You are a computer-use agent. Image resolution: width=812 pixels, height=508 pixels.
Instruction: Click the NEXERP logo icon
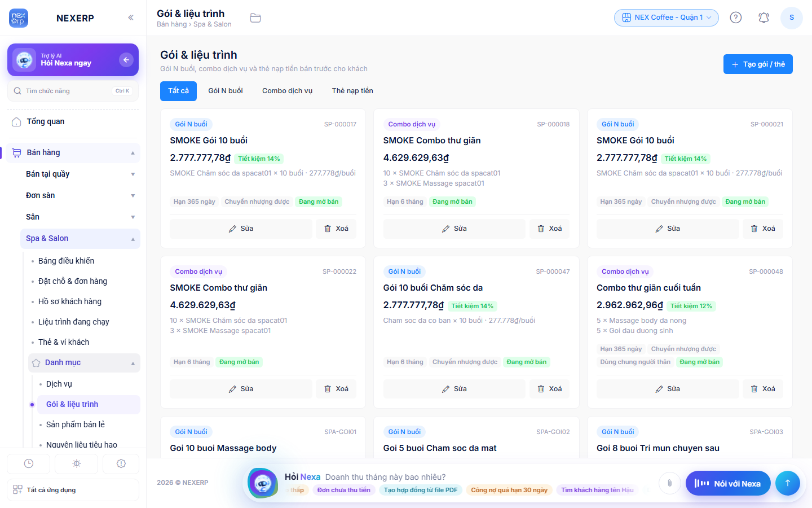tap(19, 18)
